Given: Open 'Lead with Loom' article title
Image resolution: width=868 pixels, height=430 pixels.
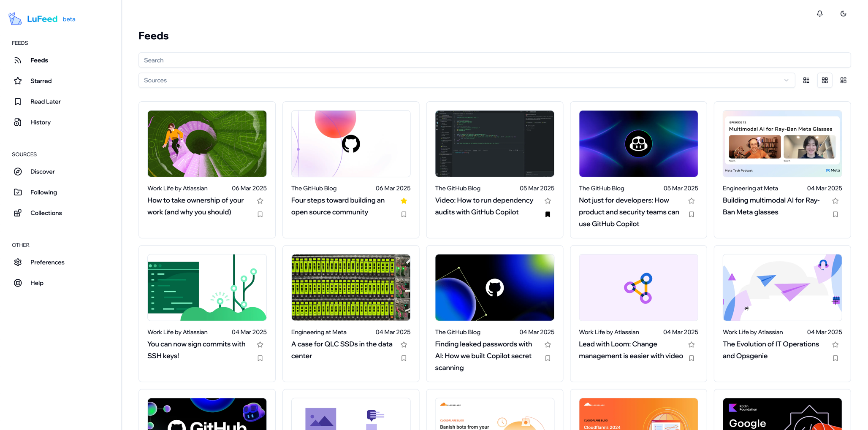Looking at the screenshot, I should pyautogui.click(x=631, y=350).
